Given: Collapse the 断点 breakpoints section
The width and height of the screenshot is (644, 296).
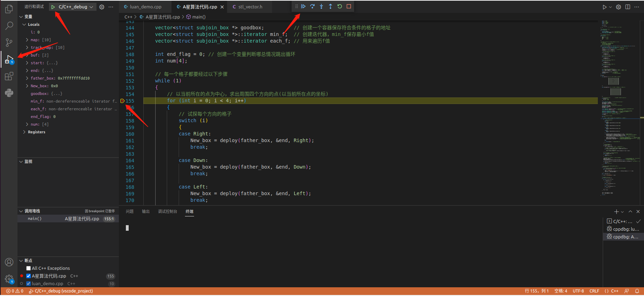Looking at the screenshot, I should [21, 261].
